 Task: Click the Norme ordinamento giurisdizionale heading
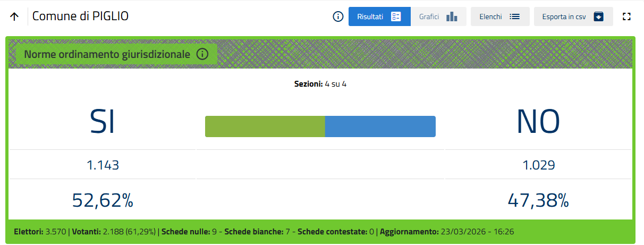tap(107, 54)
